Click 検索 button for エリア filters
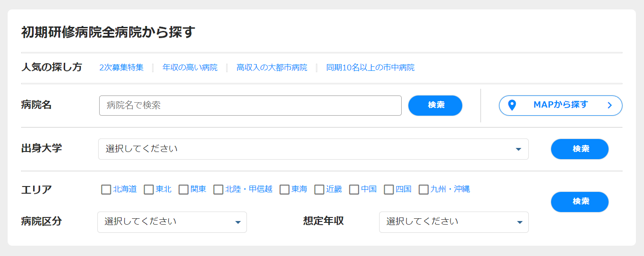The image size is (644, 256). point(580,202)
